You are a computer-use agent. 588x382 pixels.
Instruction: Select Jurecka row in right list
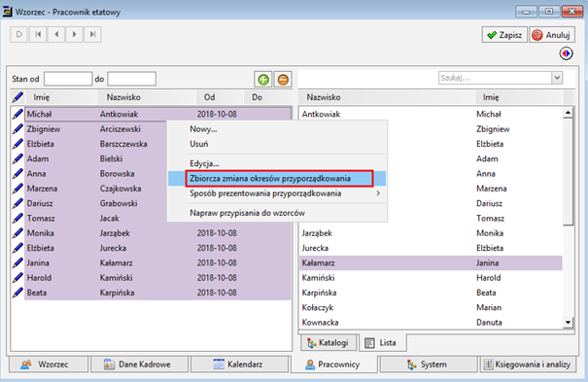[432, 248]
